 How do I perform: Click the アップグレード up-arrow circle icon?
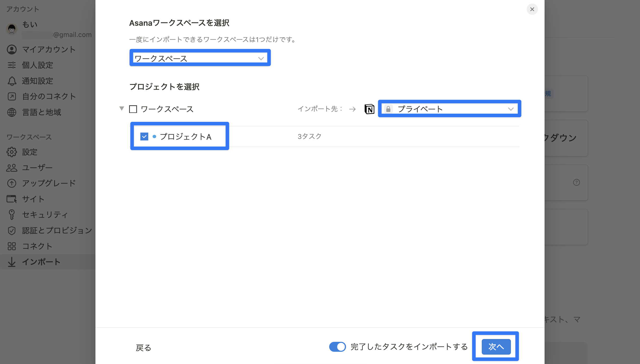(x=12, y=183)
